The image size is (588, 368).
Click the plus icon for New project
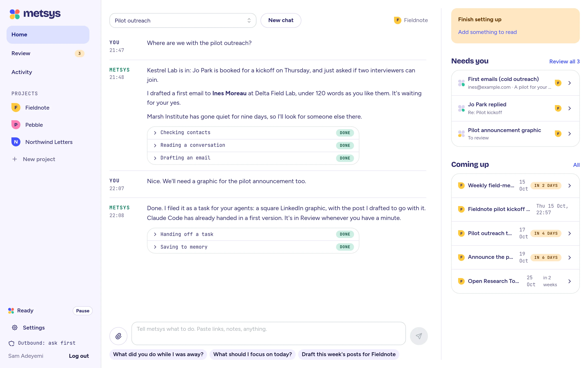click(x=14, y=159)
